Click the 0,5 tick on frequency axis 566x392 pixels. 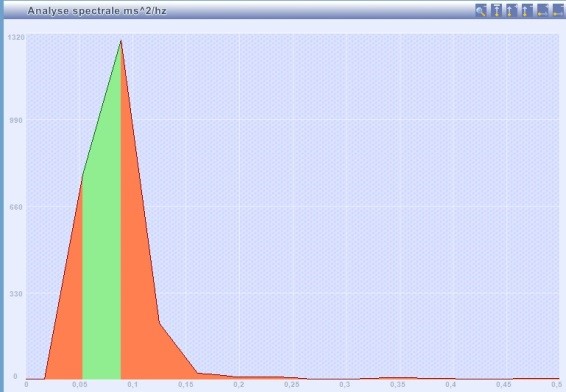point(557,385)
